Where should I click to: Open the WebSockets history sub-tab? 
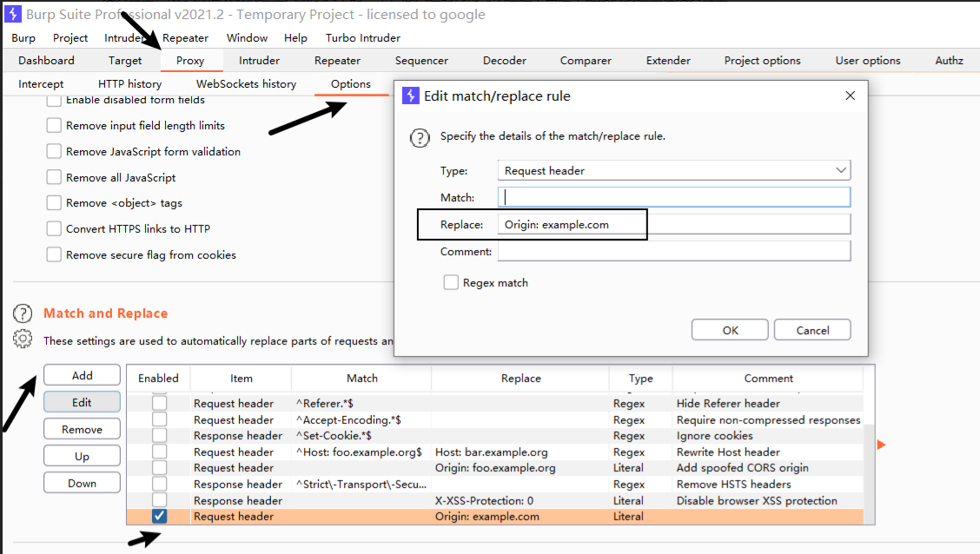coord(246,83)
